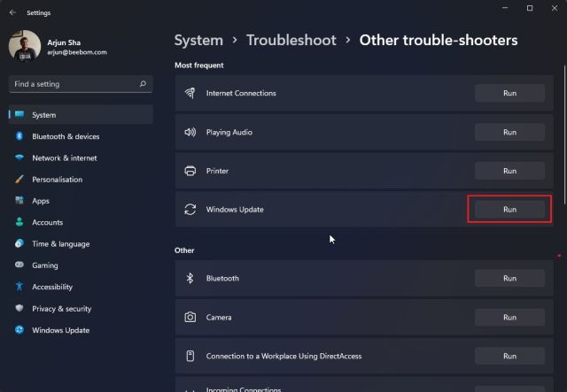Run the Camera troubleshooter

(x=509, y=317)
